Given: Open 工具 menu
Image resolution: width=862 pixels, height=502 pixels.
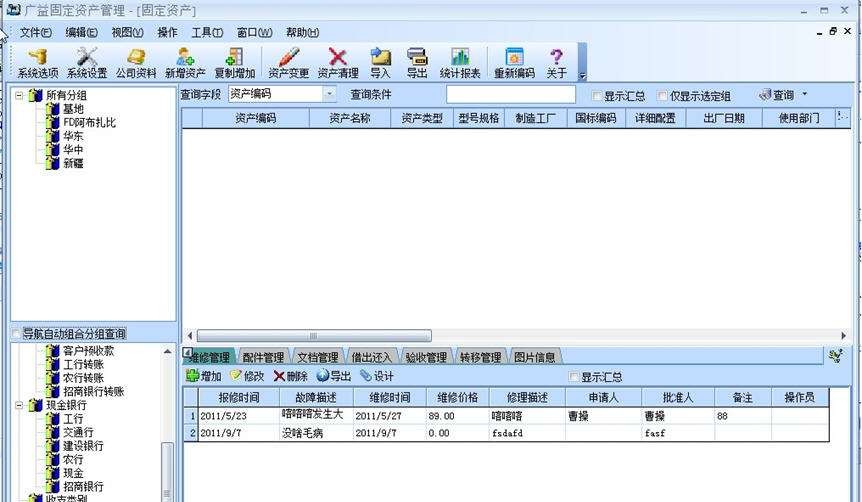Looking at the screenshot, I should click(207, 32).
